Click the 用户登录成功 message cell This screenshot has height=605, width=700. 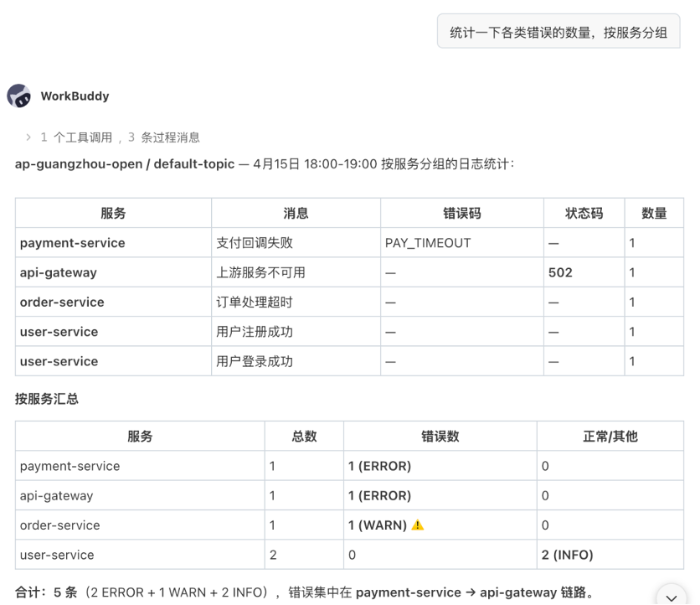(x=296, y=360)
